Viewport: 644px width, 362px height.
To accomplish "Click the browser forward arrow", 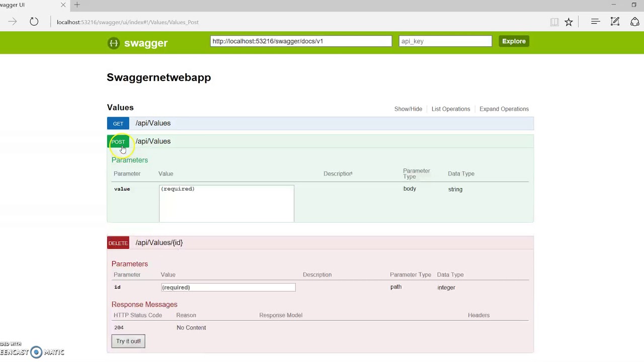I will [x=13, y=22].
